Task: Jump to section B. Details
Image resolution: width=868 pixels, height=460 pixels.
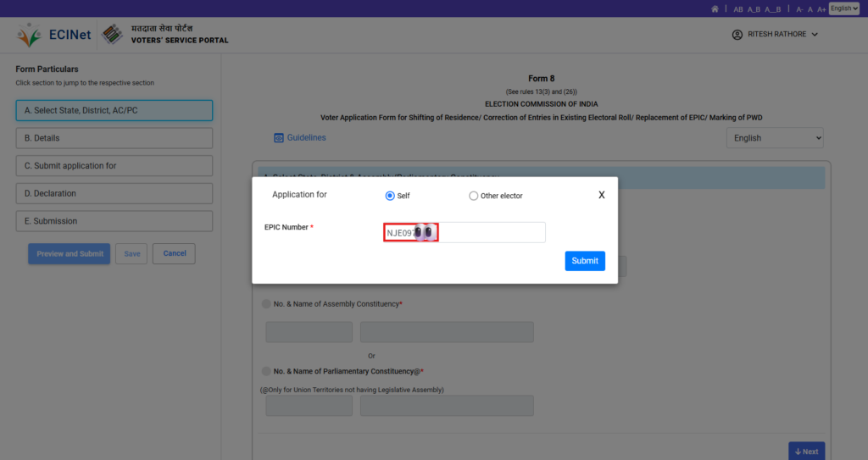Action: pyautogui.click(x=114, y=138)
